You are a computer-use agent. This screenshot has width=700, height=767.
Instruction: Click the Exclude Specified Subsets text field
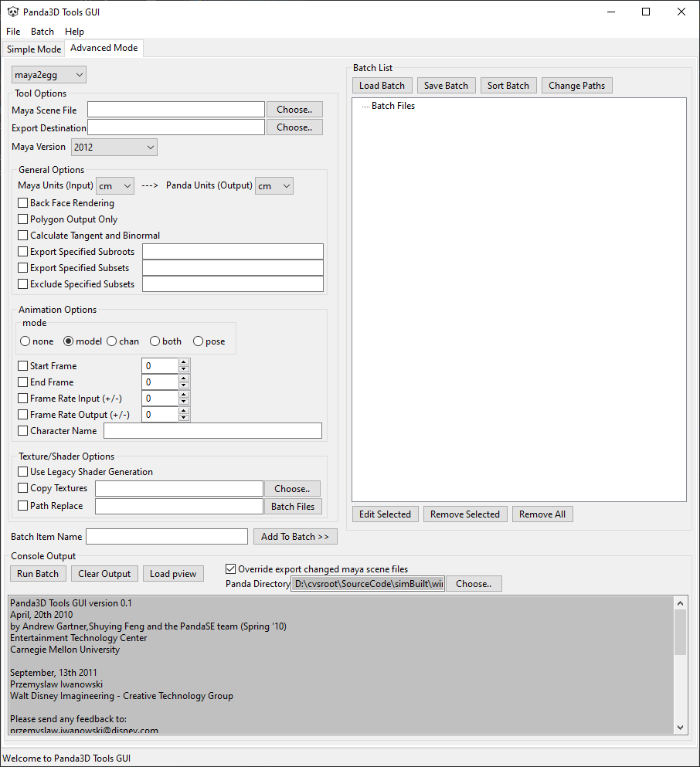pyautogui.click(x=233, y=283)
